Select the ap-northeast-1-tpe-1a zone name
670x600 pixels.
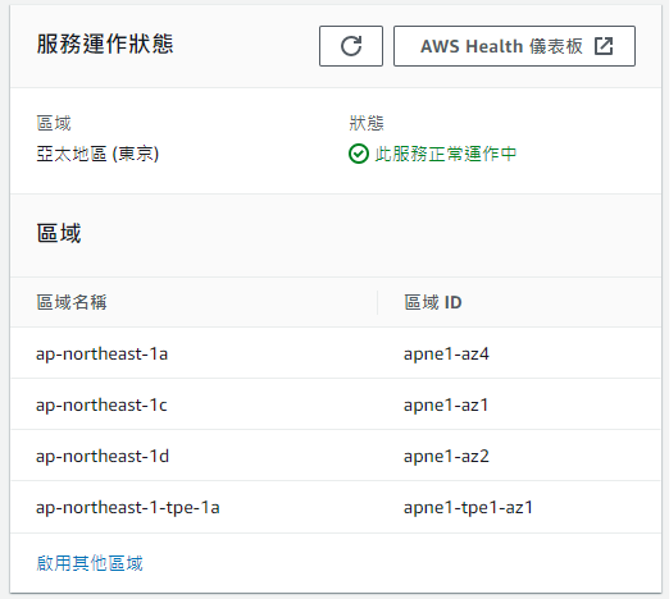point(128,508)
